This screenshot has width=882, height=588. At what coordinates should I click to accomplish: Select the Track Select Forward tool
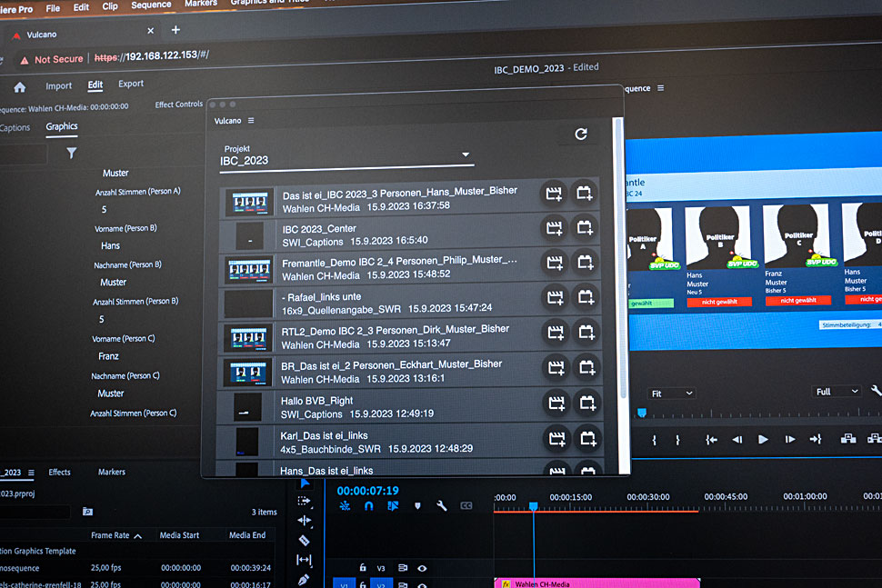coord(304,501)
